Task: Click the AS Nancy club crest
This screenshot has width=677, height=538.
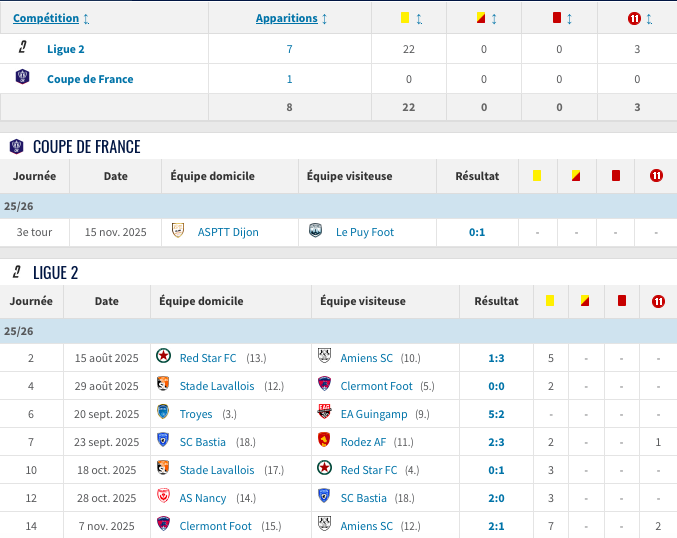Action: point(163,497)
